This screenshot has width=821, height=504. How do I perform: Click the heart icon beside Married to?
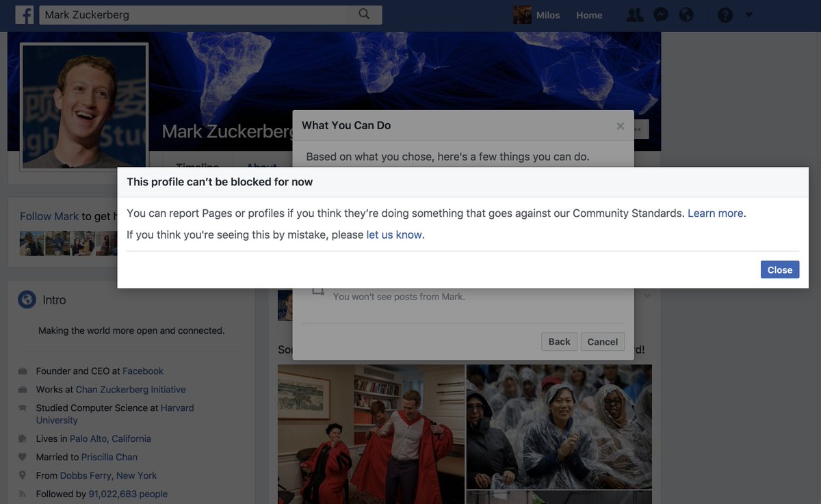(x=23, y=457)
